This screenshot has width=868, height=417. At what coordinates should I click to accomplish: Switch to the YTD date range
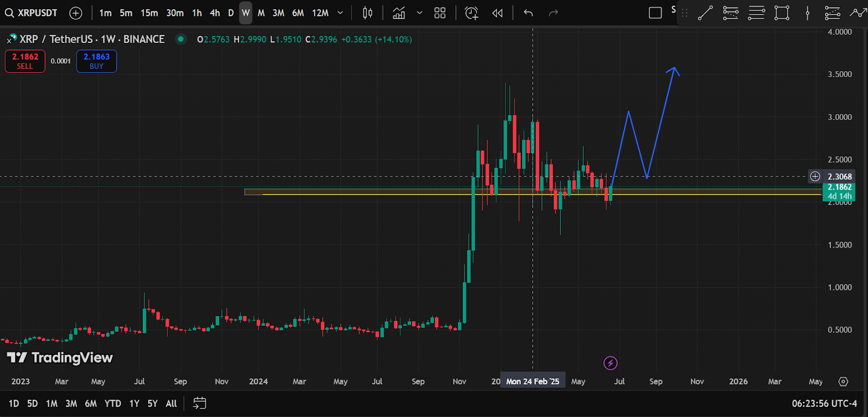113,403
